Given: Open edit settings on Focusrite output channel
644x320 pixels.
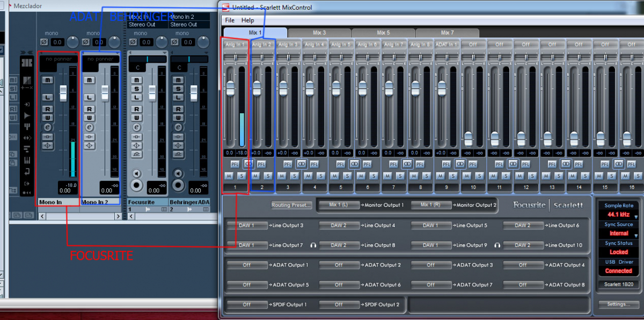Looking at the screenshot, I should coord(137,127).
